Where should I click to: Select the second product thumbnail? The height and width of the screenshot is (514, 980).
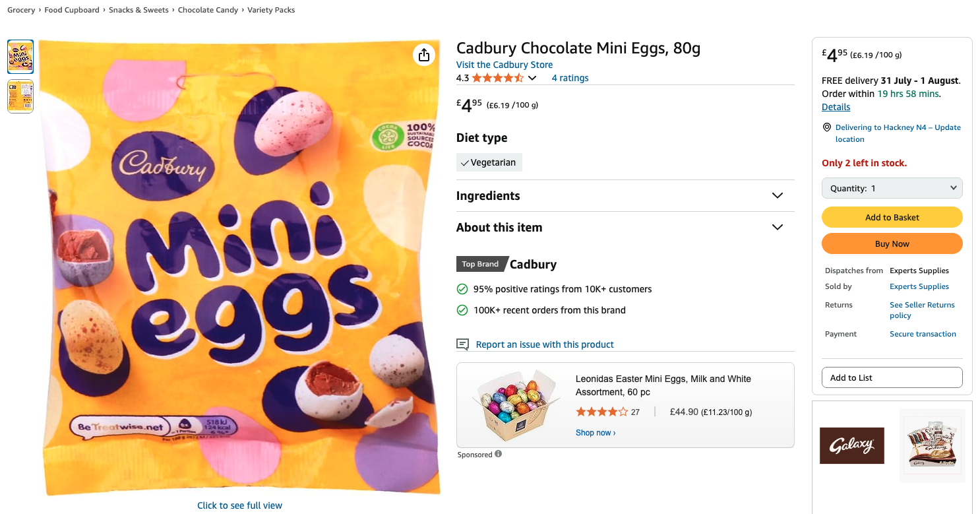pyautogui.click(x=20, y=96)
